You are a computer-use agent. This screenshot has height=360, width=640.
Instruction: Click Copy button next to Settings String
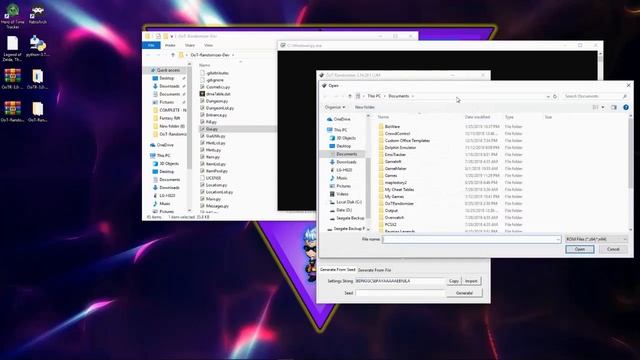pos(453,281)
